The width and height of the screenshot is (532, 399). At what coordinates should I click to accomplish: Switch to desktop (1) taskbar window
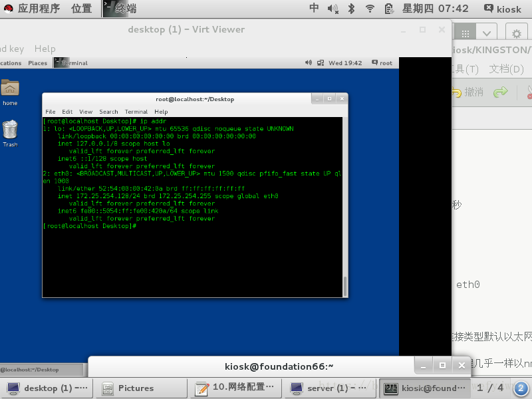pos(47,388)
